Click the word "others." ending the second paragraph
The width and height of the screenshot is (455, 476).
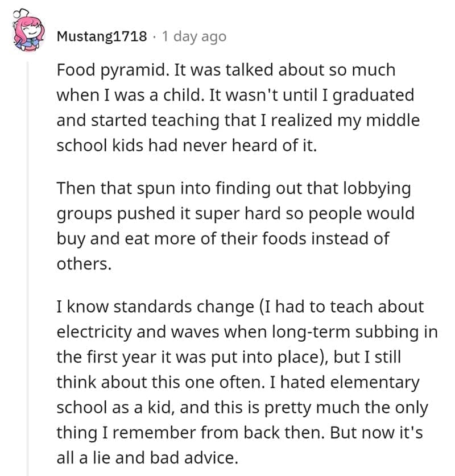[83, 263]
